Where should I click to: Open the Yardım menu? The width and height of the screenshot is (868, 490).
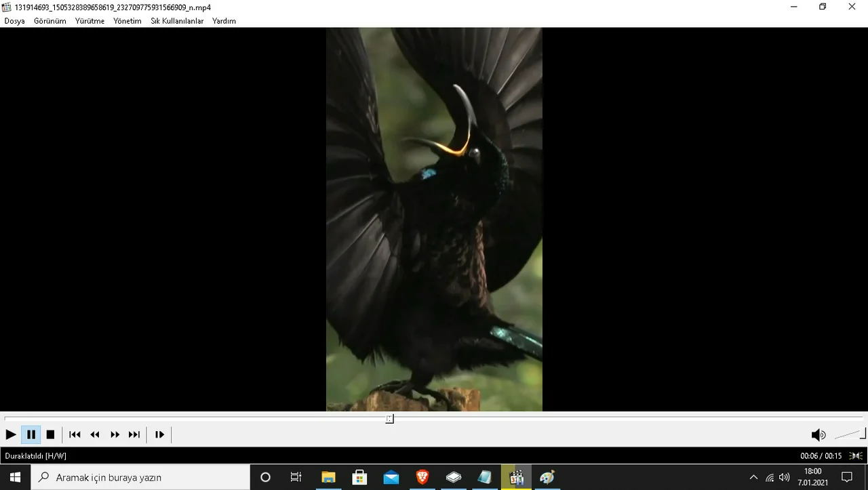(224, 21)
